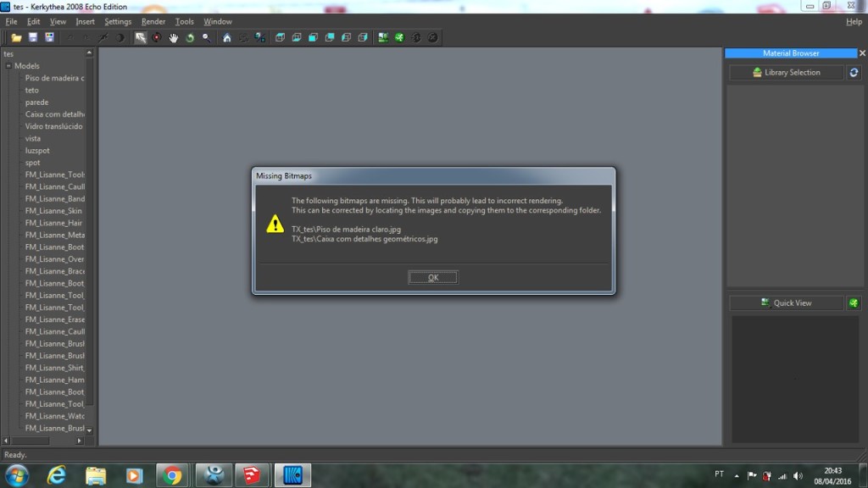Open the File menu
The height and width of the screenshot is (488, 868).
click(x=11, y=21)
